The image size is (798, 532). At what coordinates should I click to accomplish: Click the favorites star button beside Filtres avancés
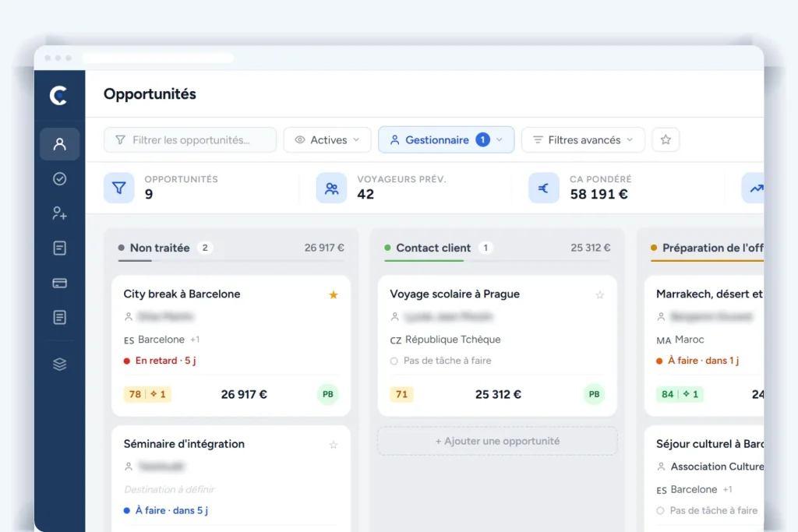[x=666, y=140]
